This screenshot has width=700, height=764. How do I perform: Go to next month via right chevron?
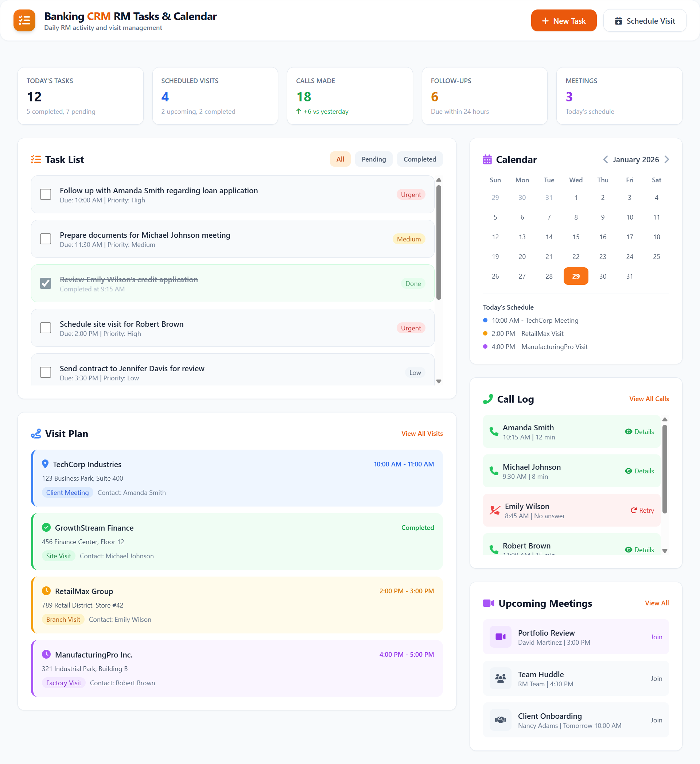coord(667,159)
